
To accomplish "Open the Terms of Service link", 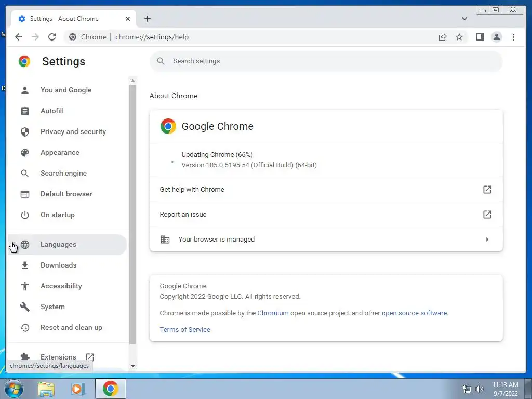I will [x=185, y=330].
